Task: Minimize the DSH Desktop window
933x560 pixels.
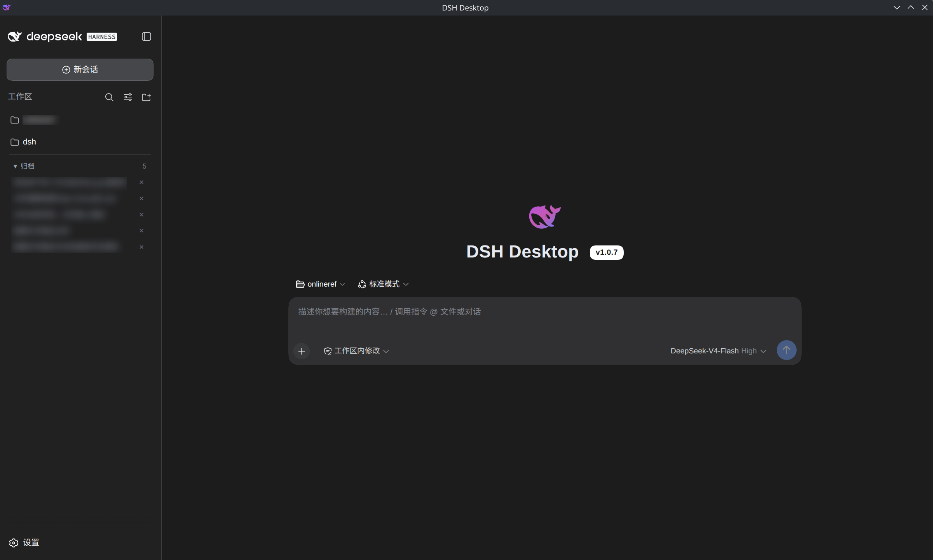Action: pyautogui.click(x=897, y=7)
